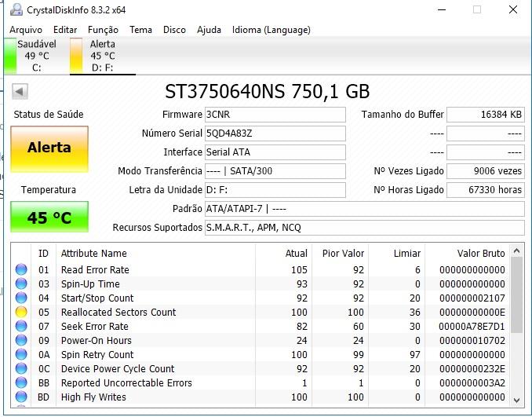The width and height of the screenshot is (532, 417).
Task: Open the Disco menu
Action: click(174, 30)
